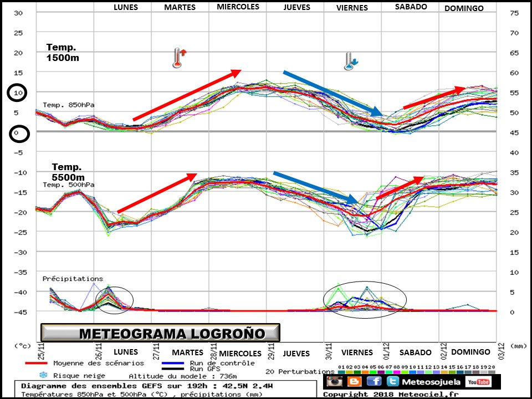Click the blue falling thermometer icon
The height and width of the screenshot is (399, 532).
click(351, 62)
